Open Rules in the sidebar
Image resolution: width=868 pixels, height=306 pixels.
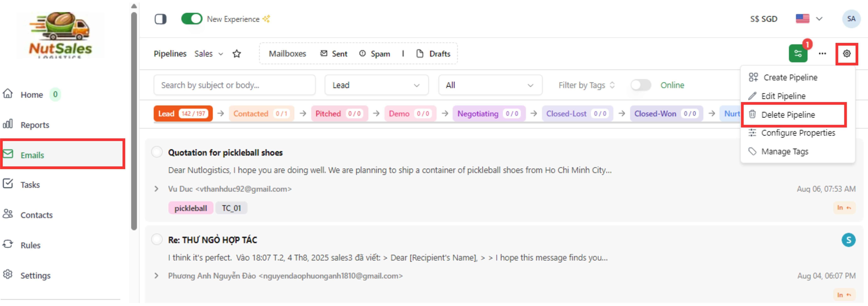tap(30, 245)
